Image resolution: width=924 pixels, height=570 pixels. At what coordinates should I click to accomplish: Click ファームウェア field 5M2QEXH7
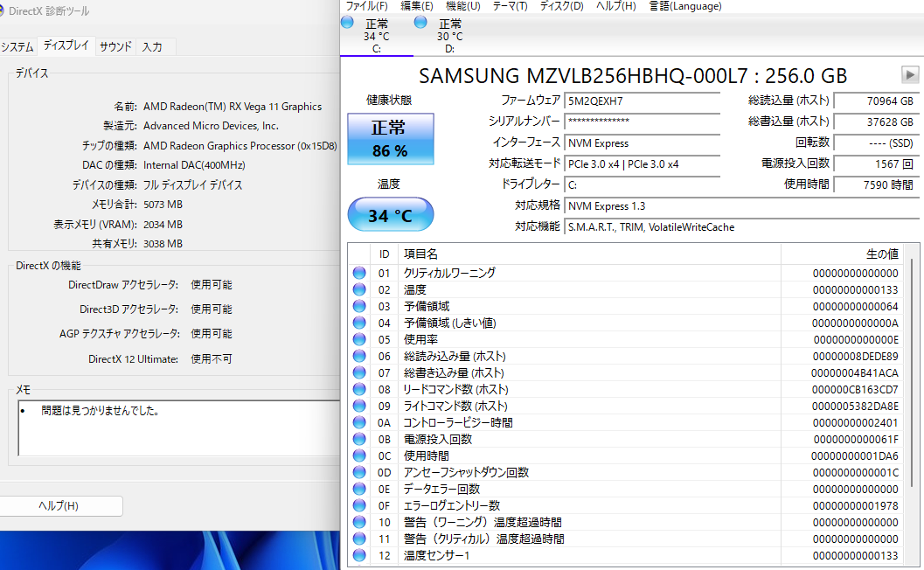pos(643,101)
